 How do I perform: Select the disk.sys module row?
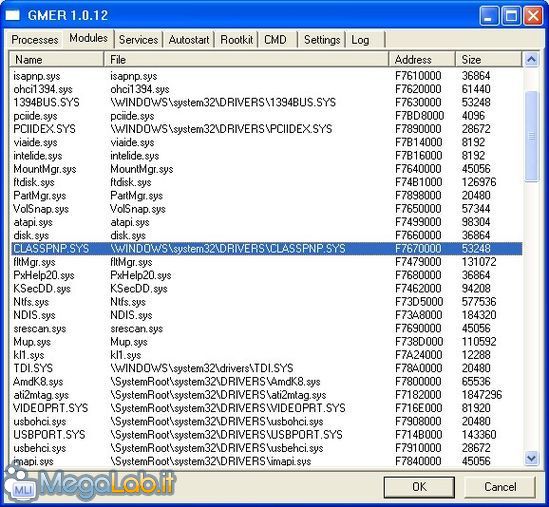(x=267, y=236)
